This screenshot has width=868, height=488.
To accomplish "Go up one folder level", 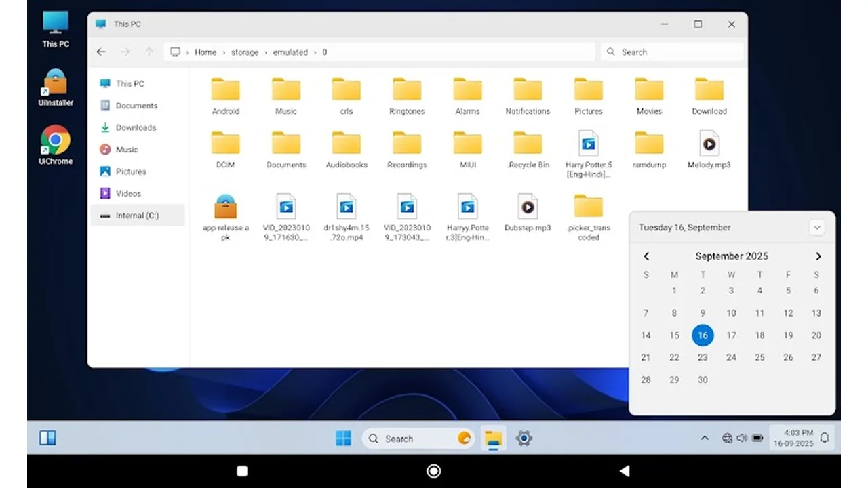I will point(149,52).
